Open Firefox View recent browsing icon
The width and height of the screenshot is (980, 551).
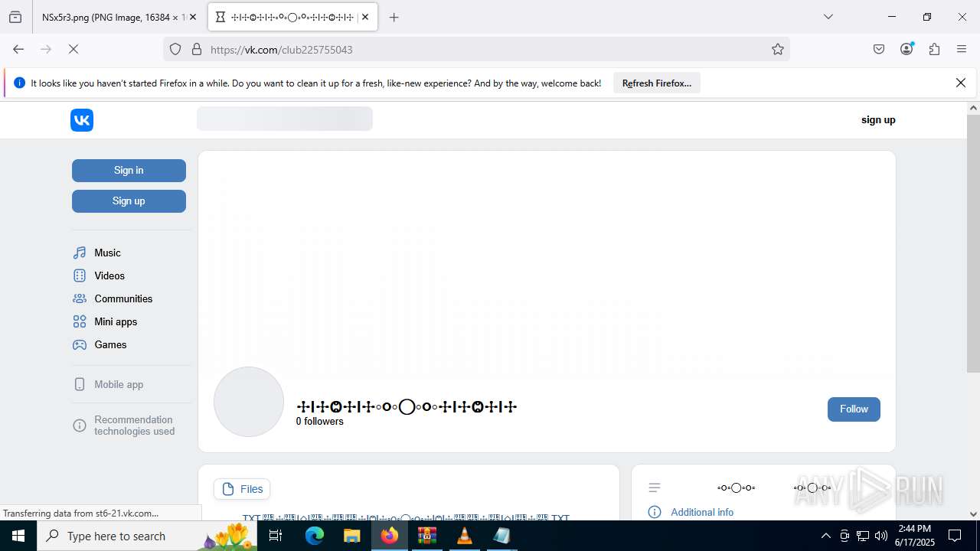[15, 17]
